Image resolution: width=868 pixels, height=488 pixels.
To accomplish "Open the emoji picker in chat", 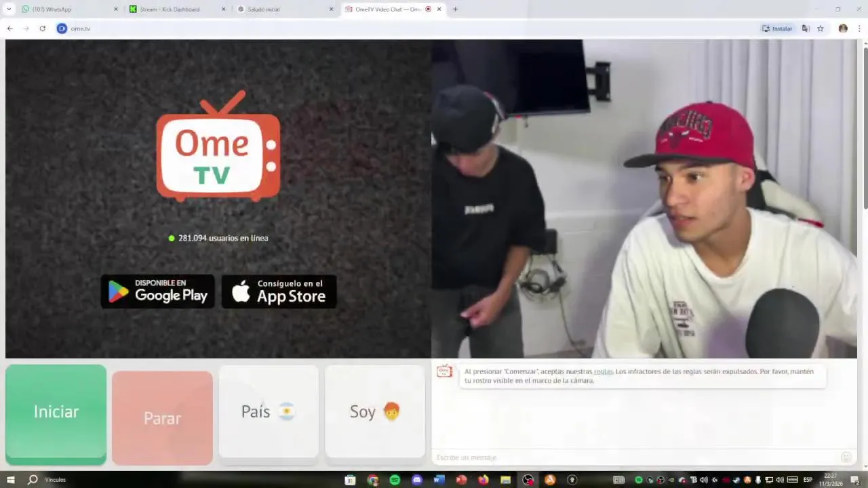I will 846,457.
